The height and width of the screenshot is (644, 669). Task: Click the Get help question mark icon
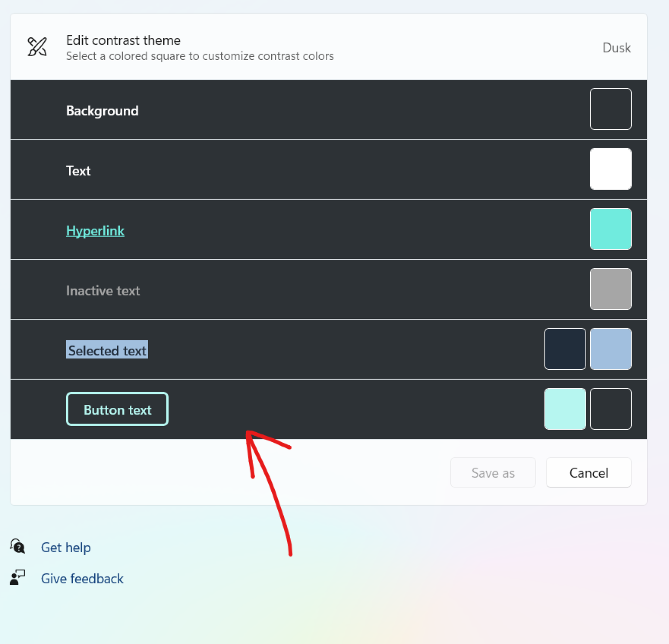(17, 547)
